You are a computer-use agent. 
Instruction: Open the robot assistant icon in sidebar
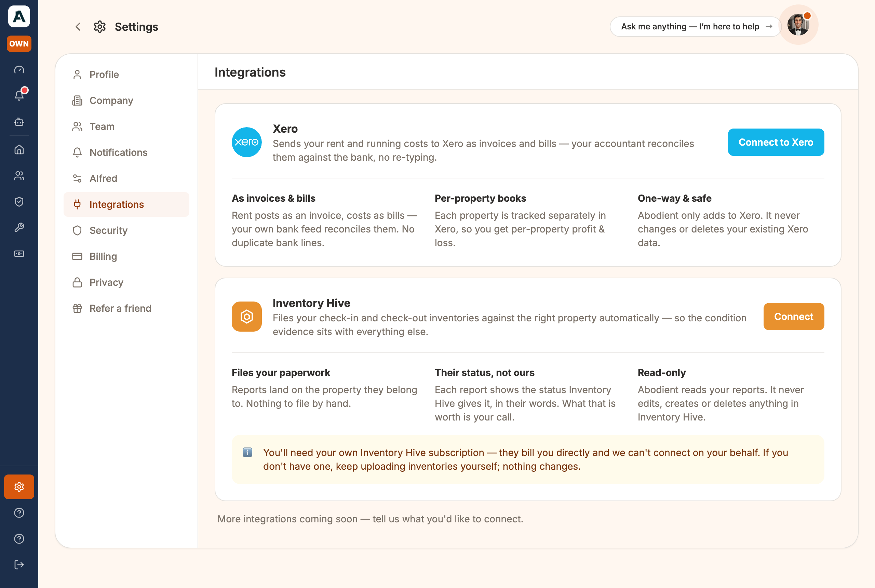[x=19, y=121]
